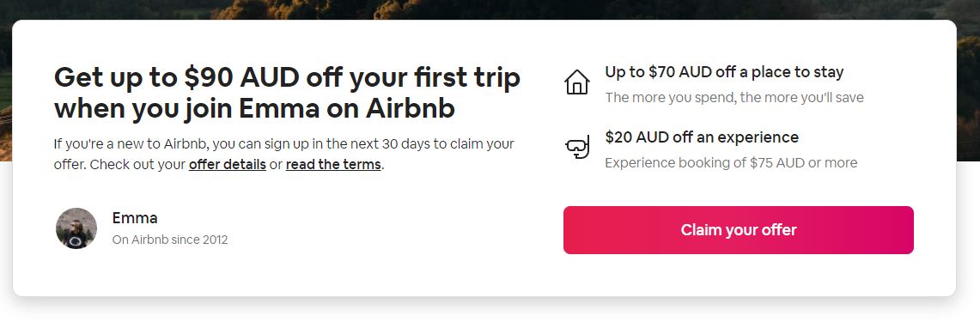980x322 pixels.
Task: Click "Experience booking of $75 AUD or more"
Action: (731, 162)
